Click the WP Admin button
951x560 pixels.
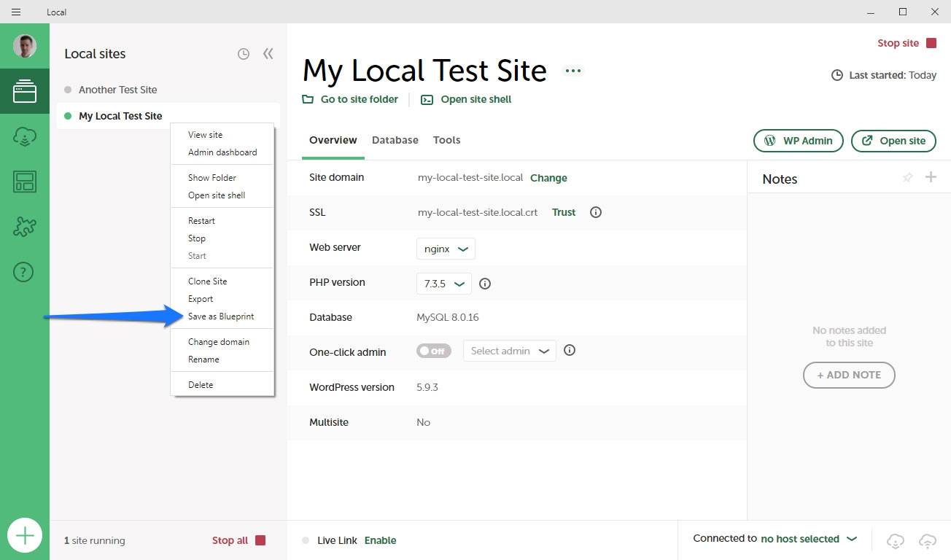pos(799,141)
